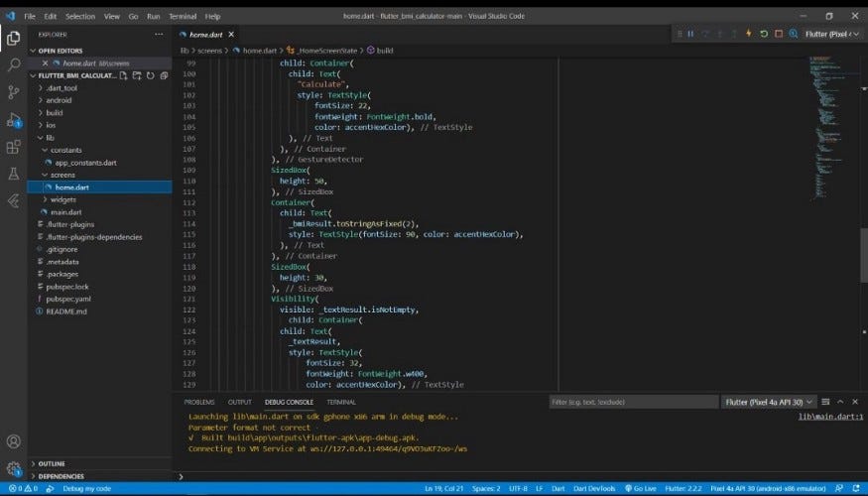
Task: Pause the debug session
Action: 690,34
